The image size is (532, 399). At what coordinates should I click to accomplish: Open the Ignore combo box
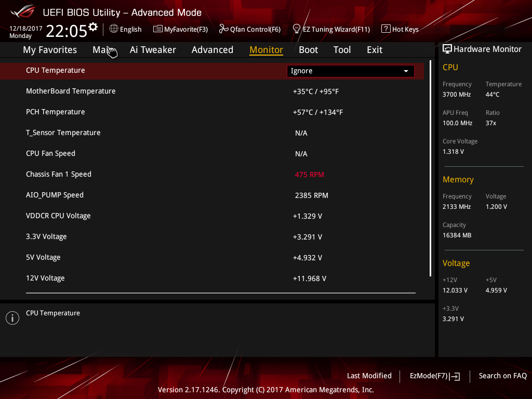click(x=351, y=71)
